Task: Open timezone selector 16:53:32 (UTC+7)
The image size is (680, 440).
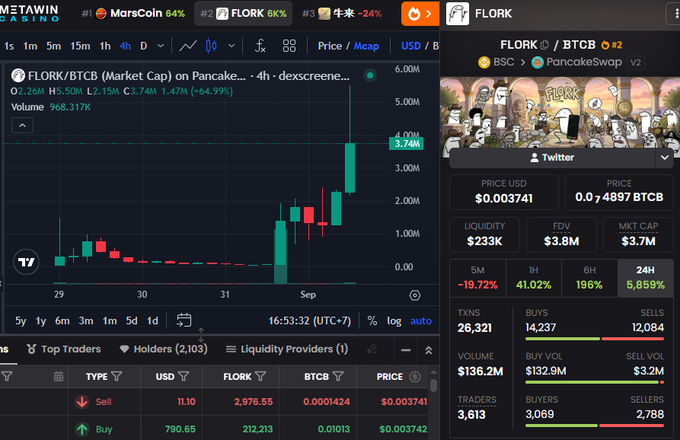Action: point(310,321)
